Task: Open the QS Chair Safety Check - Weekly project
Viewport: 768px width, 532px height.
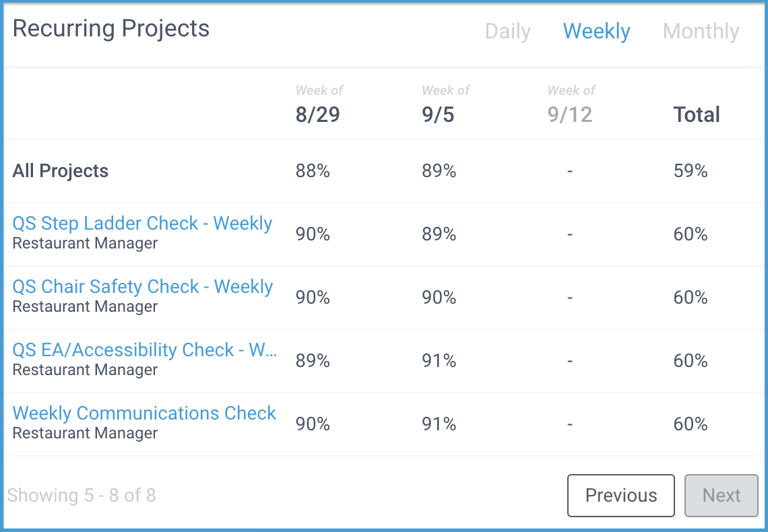Action: pos(143,286)
